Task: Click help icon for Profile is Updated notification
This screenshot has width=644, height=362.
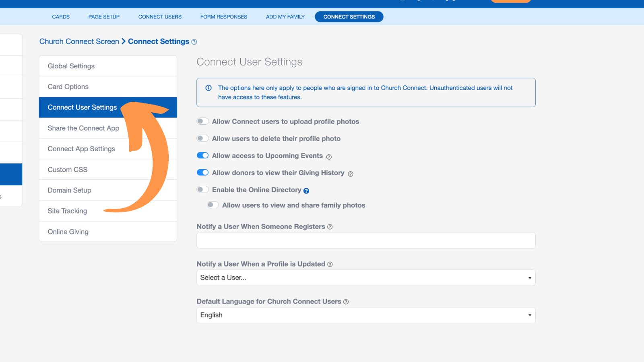Action: point(330,264)
